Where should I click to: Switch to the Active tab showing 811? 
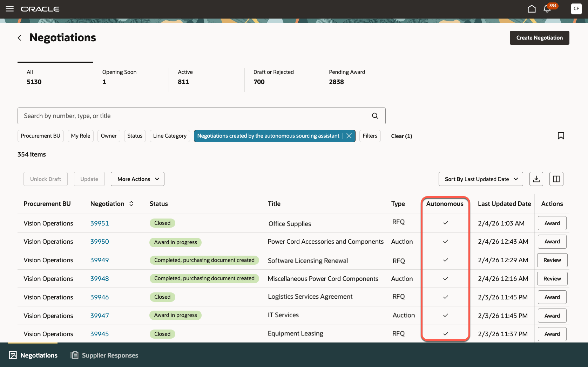pyautogui.click(x=185, y=77)
